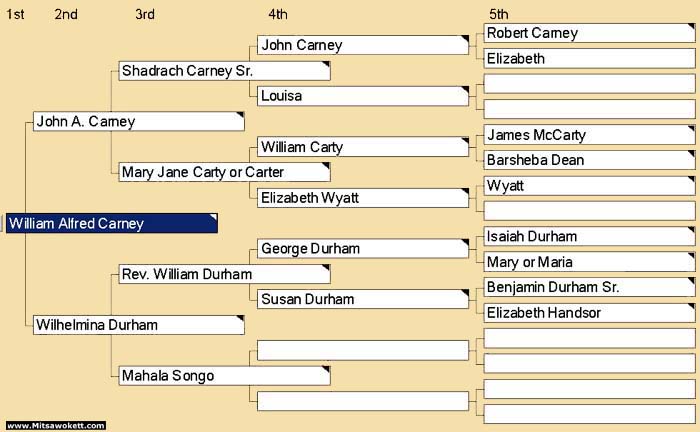Screen dimensions: 700x432
Task: Click the corner triangle on Barsheba Dean
Action: pos(692,154)
